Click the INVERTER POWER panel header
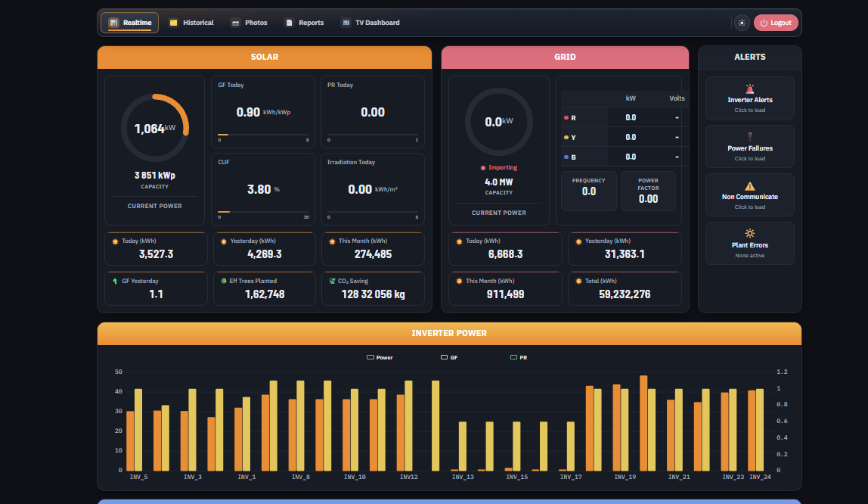The height and width of the screenshot is (504, 868). click(x=449, y=334)
